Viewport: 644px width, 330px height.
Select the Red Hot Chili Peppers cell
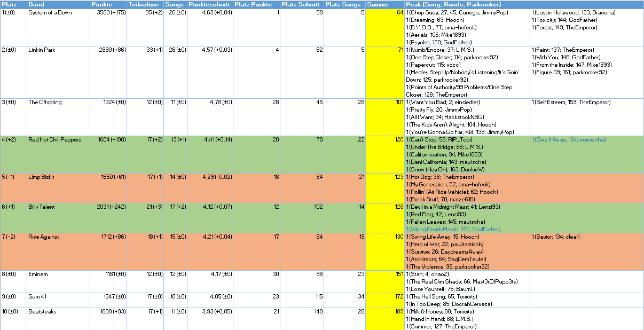[x=58, y=154]
